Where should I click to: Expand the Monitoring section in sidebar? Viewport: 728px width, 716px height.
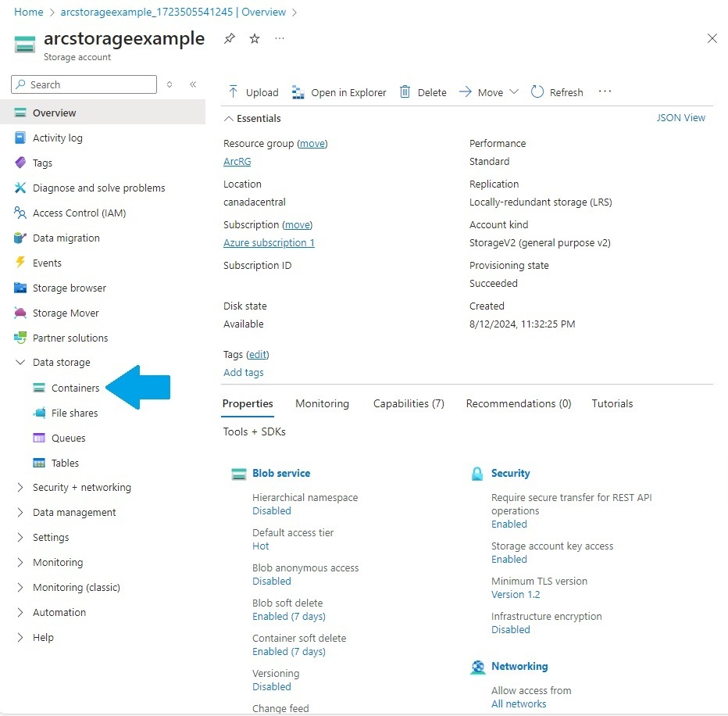(20, 563)
